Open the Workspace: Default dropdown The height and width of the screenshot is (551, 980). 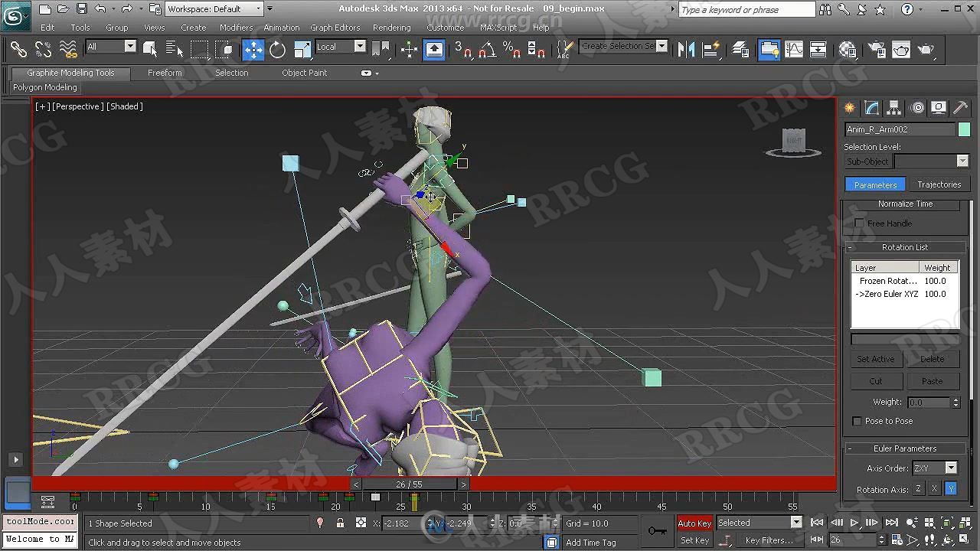[x=215, y=9]
